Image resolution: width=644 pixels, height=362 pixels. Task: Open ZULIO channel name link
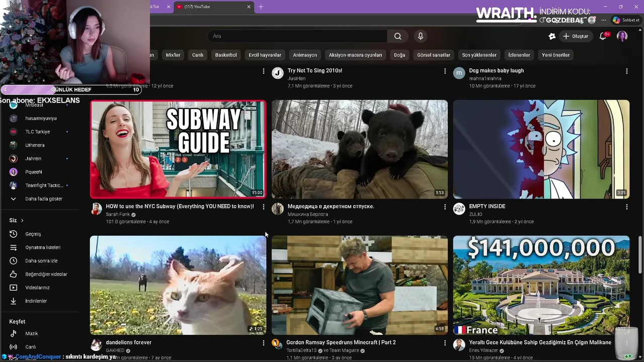(475, 214)
